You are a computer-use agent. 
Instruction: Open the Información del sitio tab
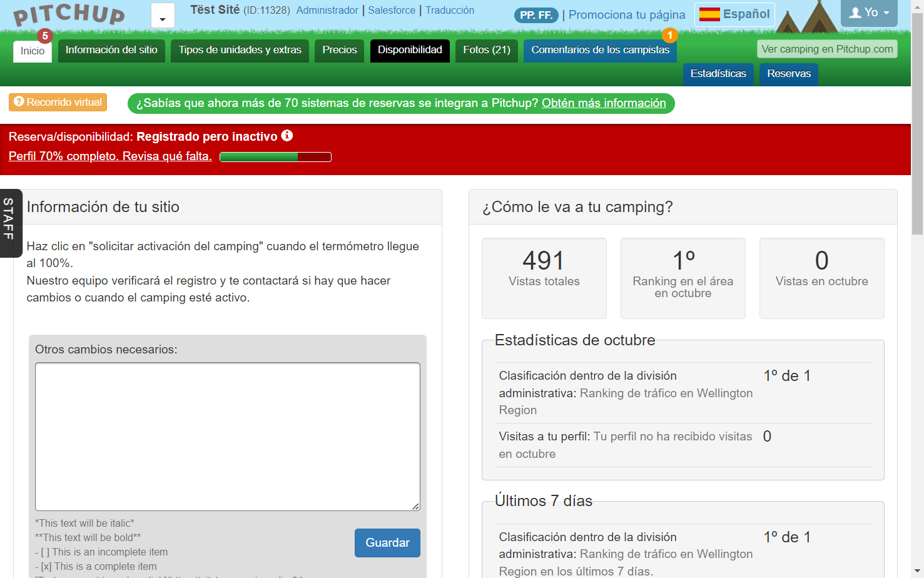(111, 50)
